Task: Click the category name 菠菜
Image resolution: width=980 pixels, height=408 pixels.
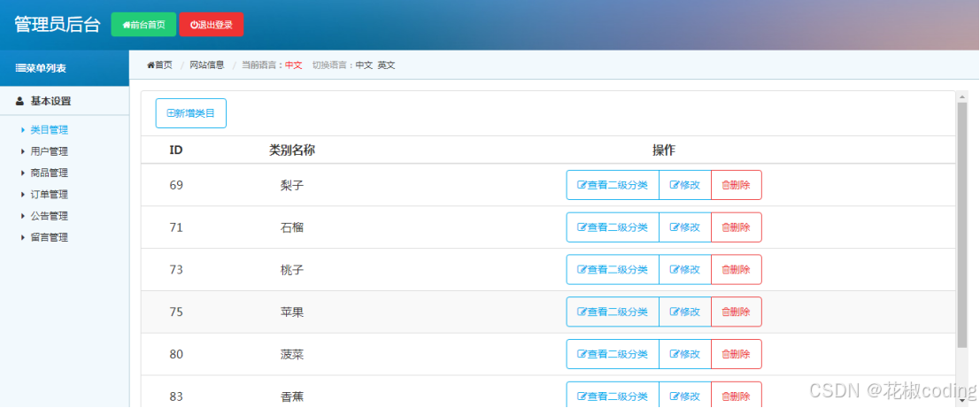Action: click(x=292, y=354)
